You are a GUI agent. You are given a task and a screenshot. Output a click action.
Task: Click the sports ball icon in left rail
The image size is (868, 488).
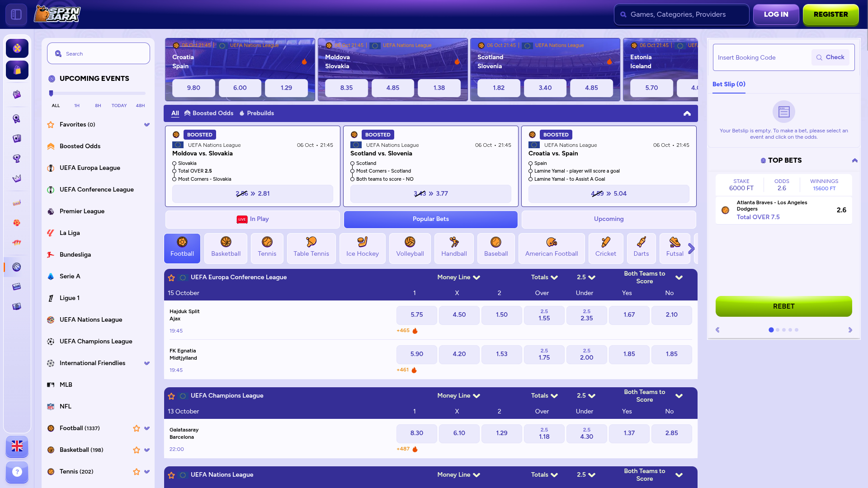tap(17, 267)
